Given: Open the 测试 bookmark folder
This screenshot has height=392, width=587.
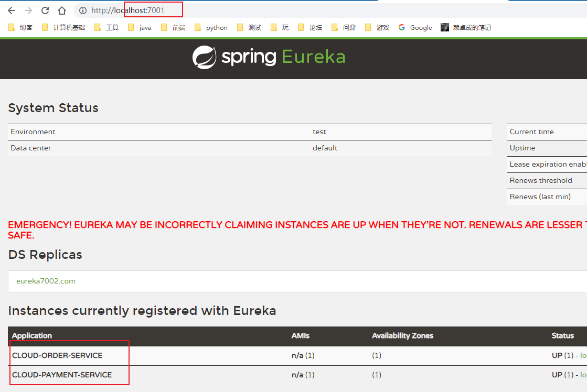Looking at the screenshot, I should [249, 27].
